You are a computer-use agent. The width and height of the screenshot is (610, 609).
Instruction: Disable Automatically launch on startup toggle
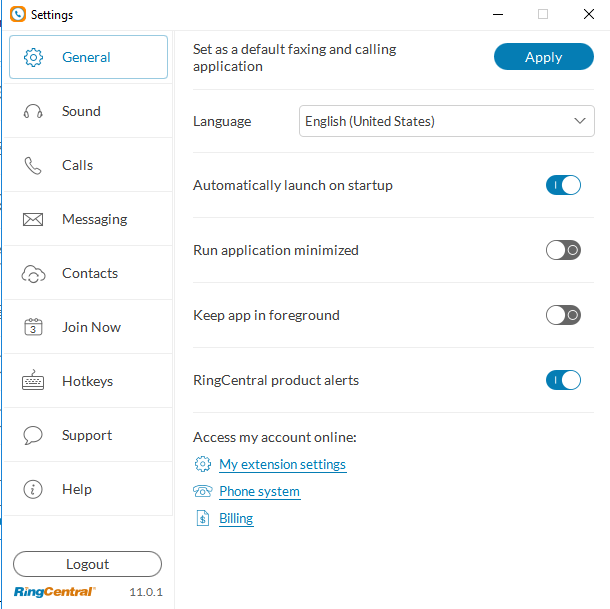[563, 185]
